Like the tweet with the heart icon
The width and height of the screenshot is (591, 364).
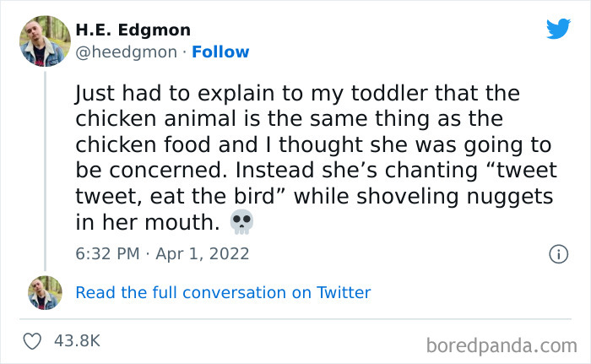tap(34, 341)
